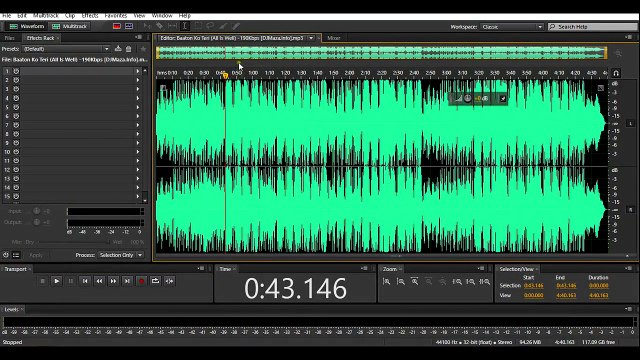Screen dimensions: 640x360
Task: Start playback with the Play button
Action: (x=57, y=281)
